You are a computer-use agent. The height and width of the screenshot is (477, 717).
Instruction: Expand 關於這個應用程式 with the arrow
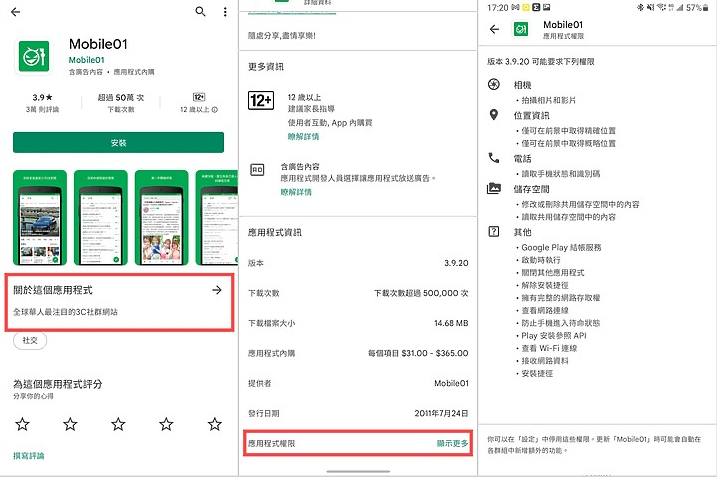pos(217,290)
